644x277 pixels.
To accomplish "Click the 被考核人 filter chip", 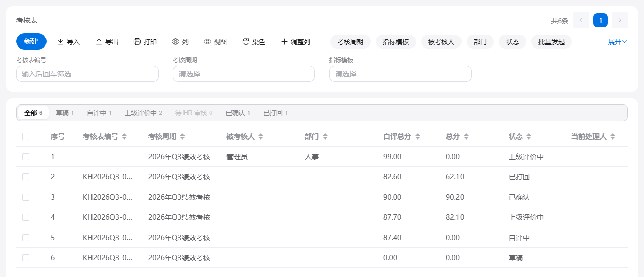I will (441, 42).
